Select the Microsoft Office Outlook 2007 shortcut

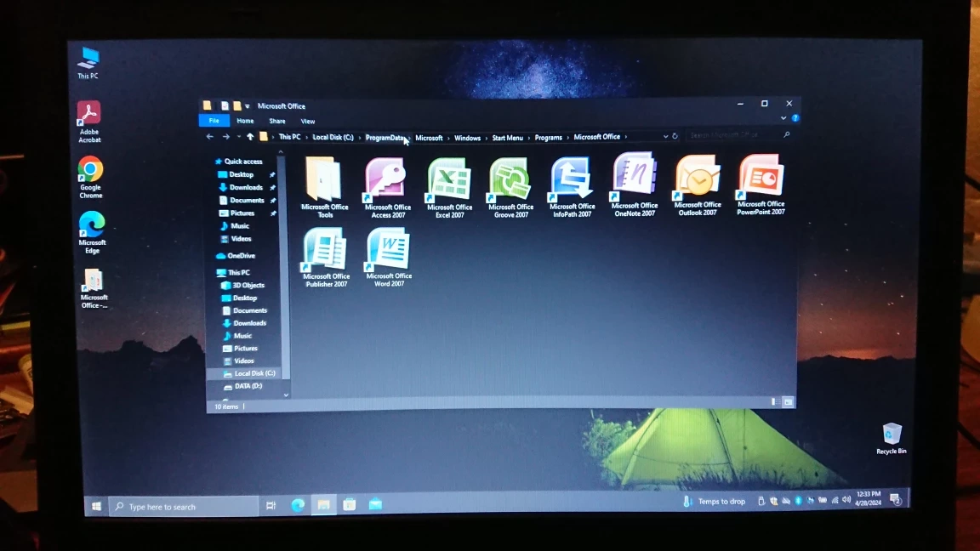click(698, 185)
